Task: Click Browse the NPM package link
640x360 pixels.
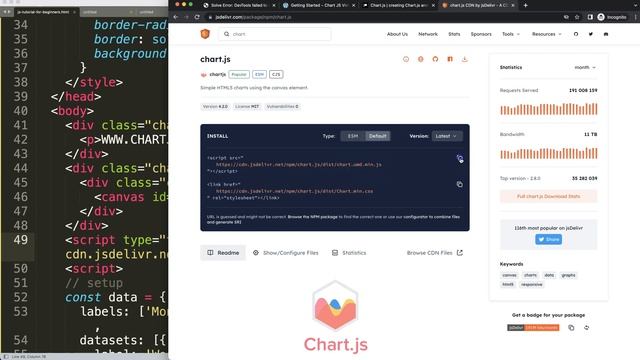Action: [x=312, y=217]
